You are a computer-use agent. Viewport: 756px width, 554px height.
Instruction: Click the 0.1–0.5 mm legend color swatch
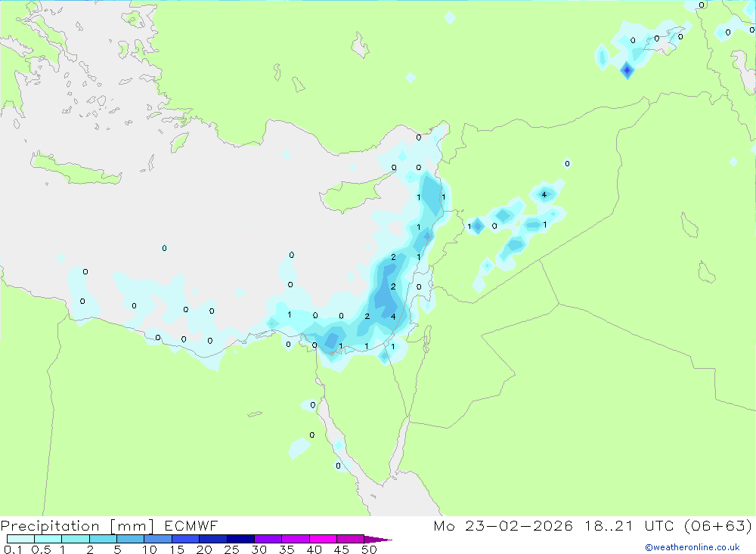20,539
